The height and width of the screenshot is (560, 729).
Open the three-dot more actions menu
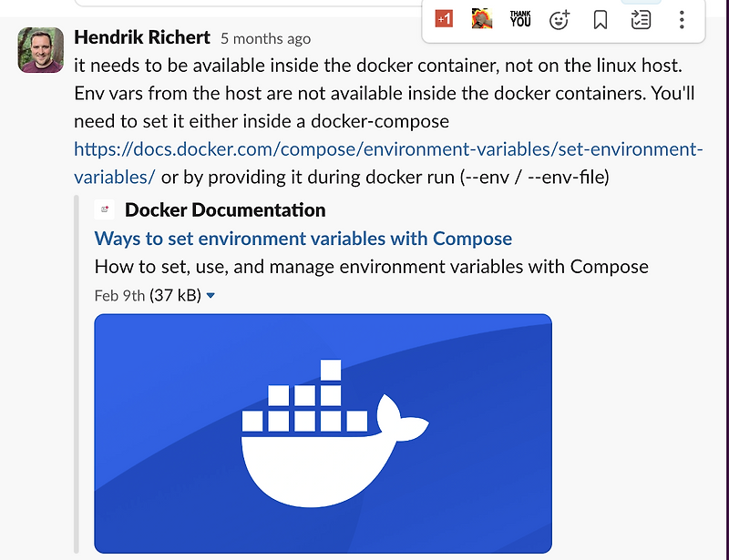click(681, 18)
